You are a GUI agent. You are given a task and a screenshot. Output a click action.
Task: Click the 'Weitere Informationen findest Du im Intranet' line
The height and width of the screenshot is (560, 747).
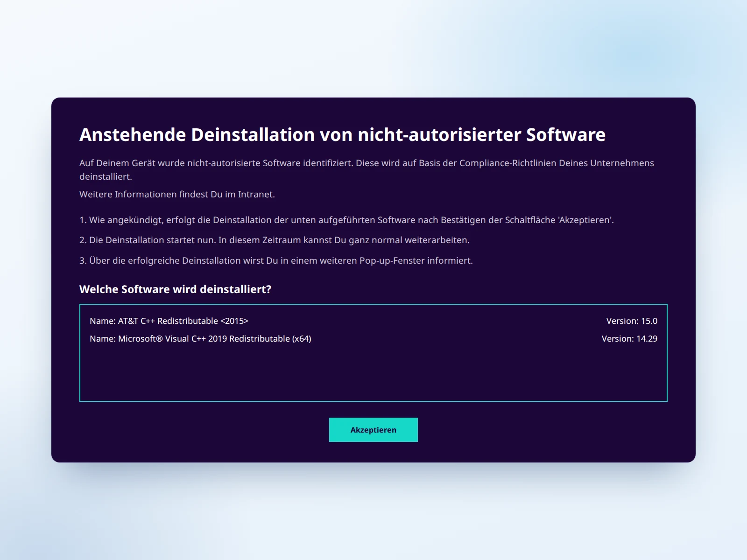[177, 194]
